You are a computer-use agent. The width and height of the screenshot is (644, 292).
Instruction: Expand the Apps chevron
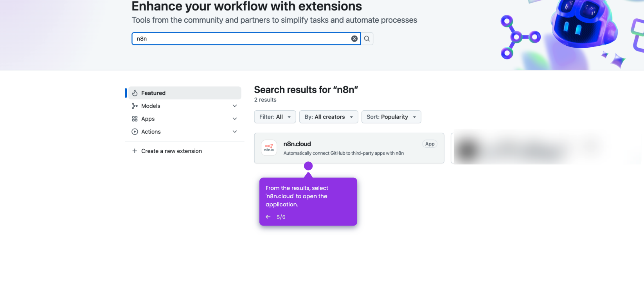click(x=235, y=119)
